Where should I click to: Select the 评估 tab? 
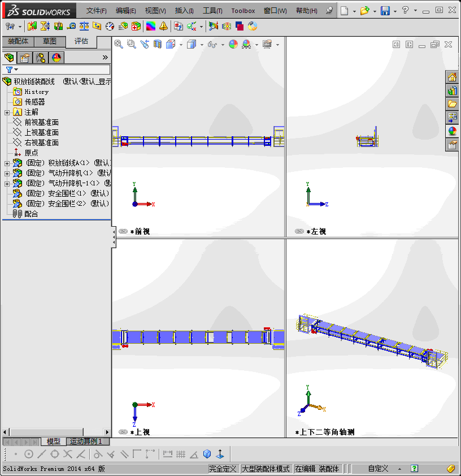(x=81, y=41)
